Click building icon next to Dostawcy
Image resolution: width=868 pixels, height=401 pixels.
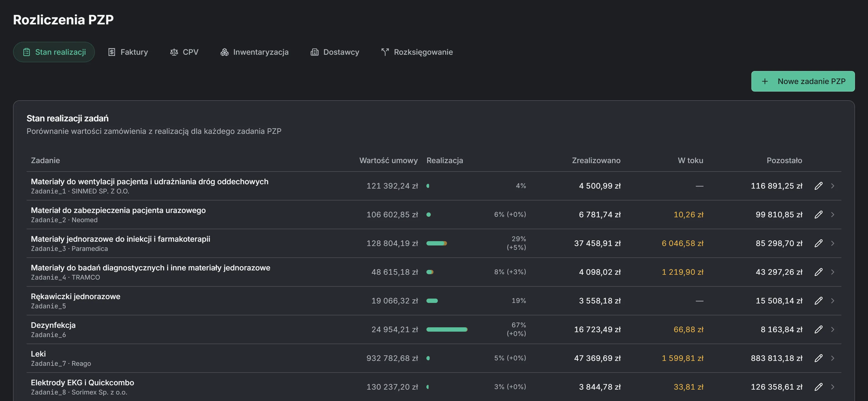[314, 52]
